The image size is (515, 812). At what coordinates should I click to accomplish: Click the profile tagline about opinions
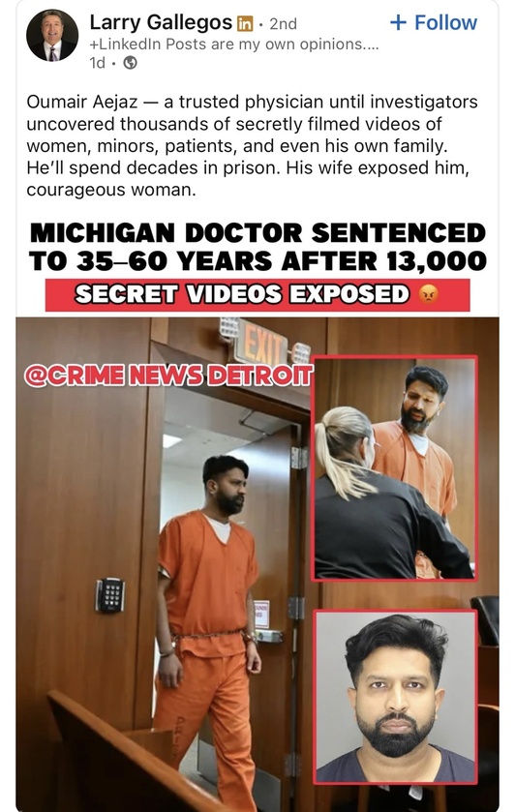(x=234, y=45)
